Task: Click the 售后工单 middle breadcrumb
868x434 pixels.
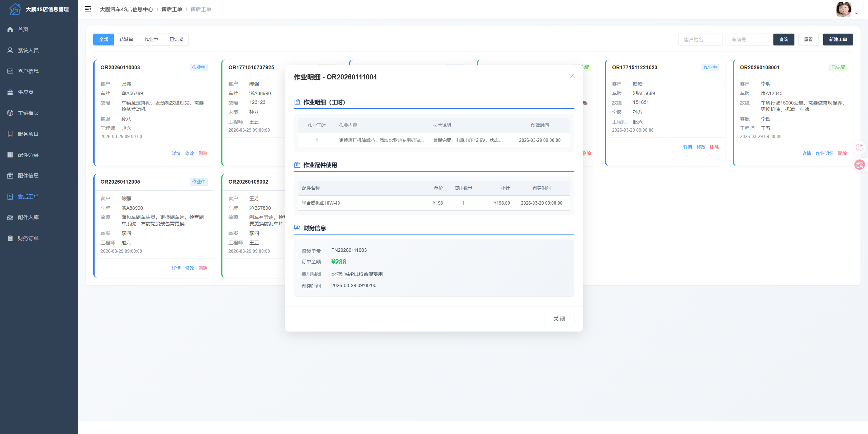Action: tap(172, 9)
